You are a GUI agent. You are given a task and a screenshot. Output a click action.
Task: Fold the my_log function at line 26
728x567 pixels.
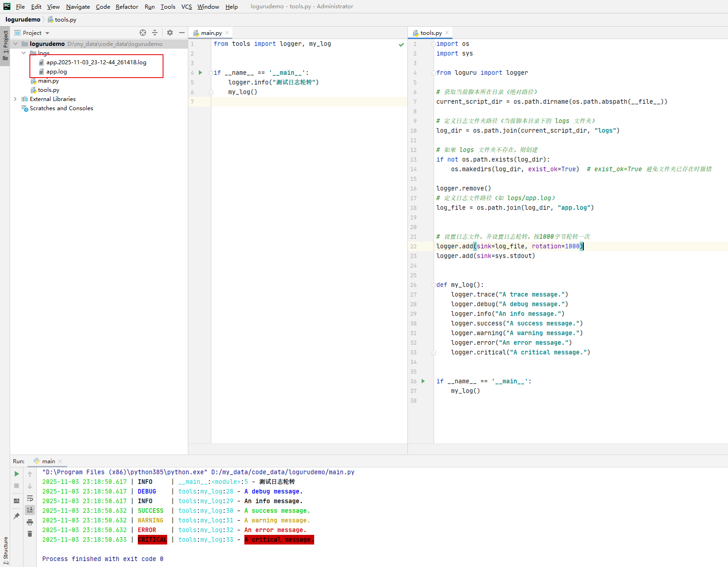[x=433, y=285]
